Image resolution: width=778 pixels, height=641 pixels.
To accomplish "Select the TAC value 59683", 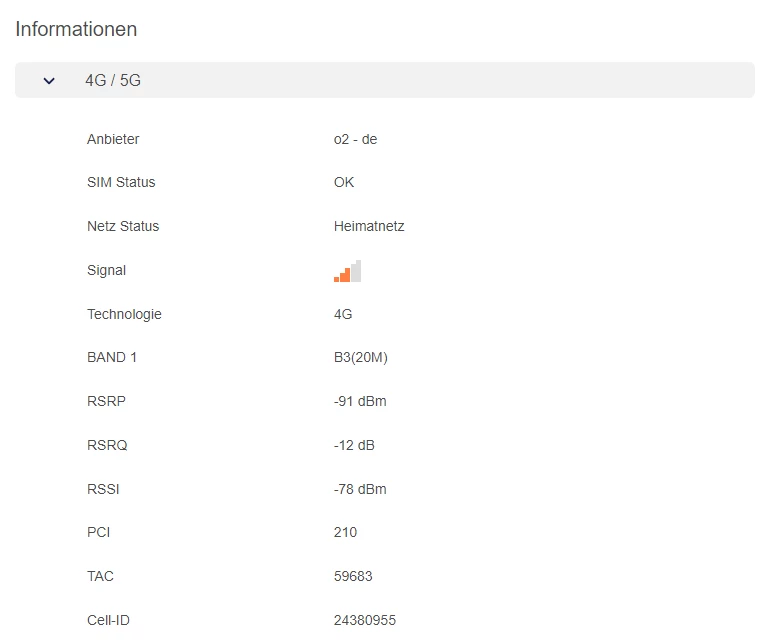I will (x=353, y=576).
